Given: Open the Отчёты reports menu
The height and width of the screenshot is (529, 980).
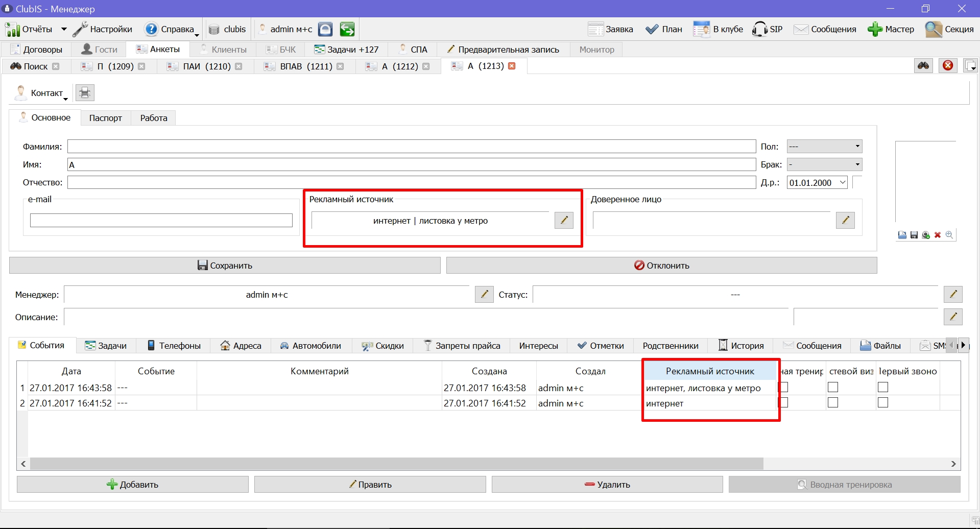Looking at the screenshot, I should (x=30, y=29).
